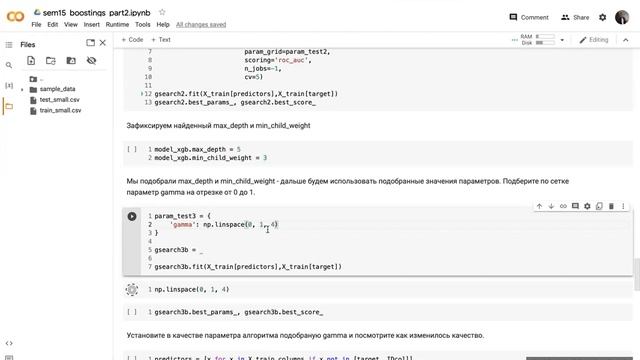The image size is (640, 360).
Task: Stop the running np.linspace cell
Action: click(x=132, y=289)
